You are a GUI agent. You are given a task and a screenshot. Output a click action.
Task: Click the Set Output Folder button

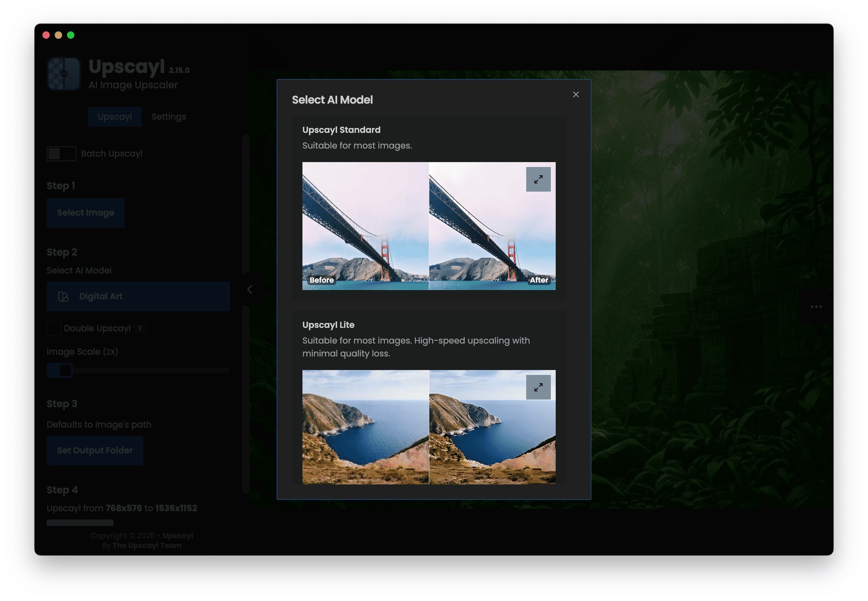95,450
